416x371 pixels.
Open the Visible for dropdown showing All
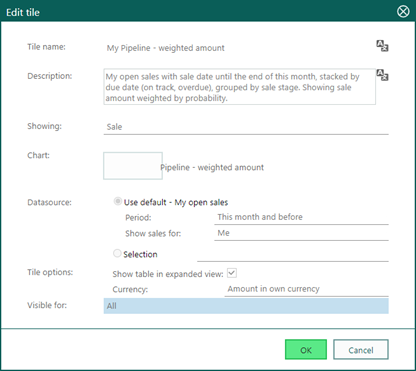point(246,306)
